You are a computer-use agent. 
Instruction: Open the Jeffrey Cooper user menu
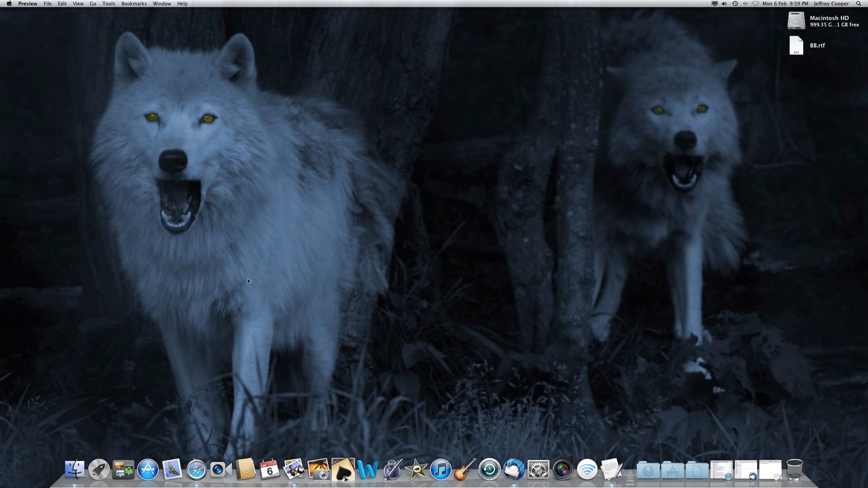831,4
